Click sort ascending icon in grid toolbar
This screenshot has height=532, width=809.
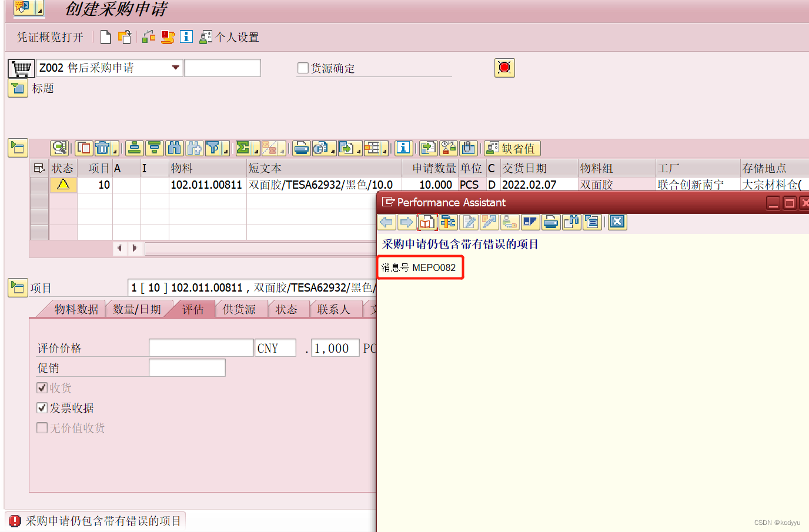point(135,148)
